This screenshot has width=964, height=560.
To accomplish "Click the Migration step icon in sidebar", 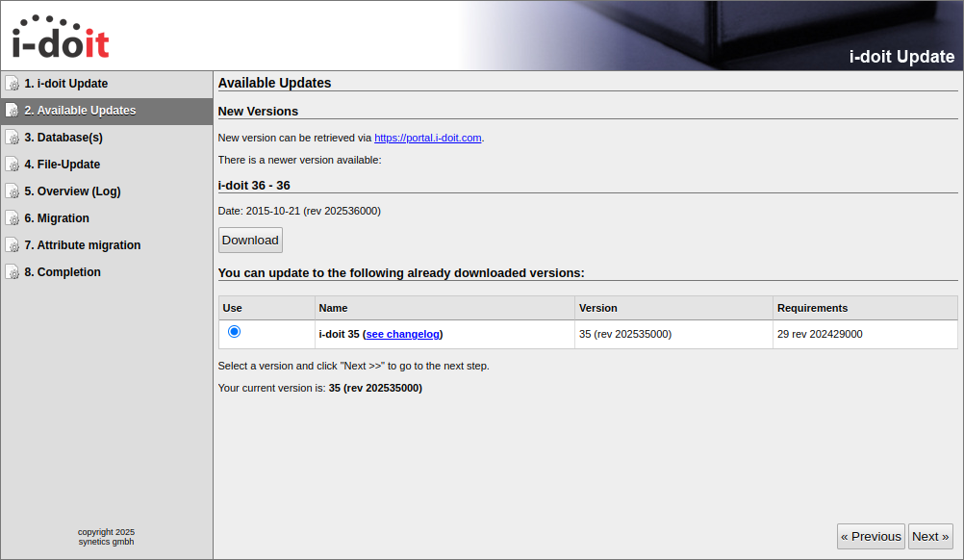I will tap(13, 218).
